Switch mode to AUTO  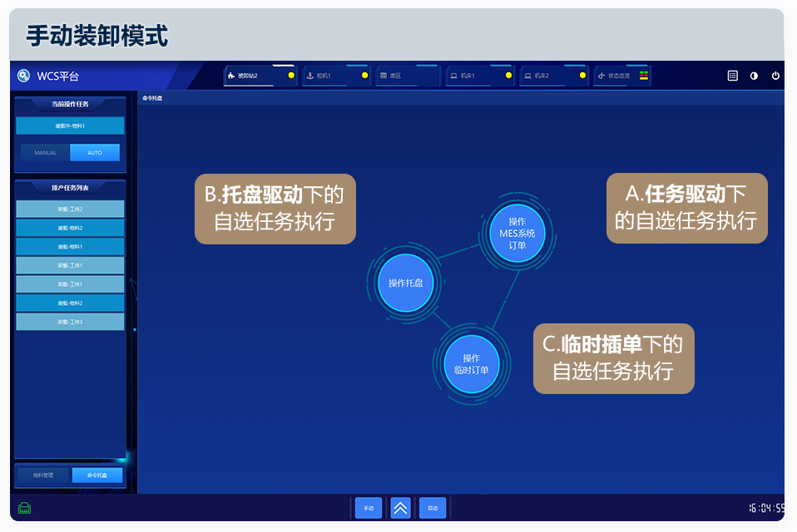pyautogui.click(x=95, y=153)
